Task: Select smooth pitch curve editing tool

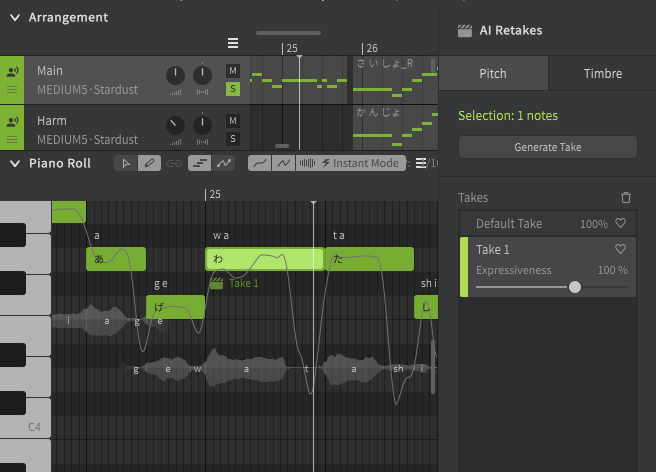Action: [x=260, y=163]
